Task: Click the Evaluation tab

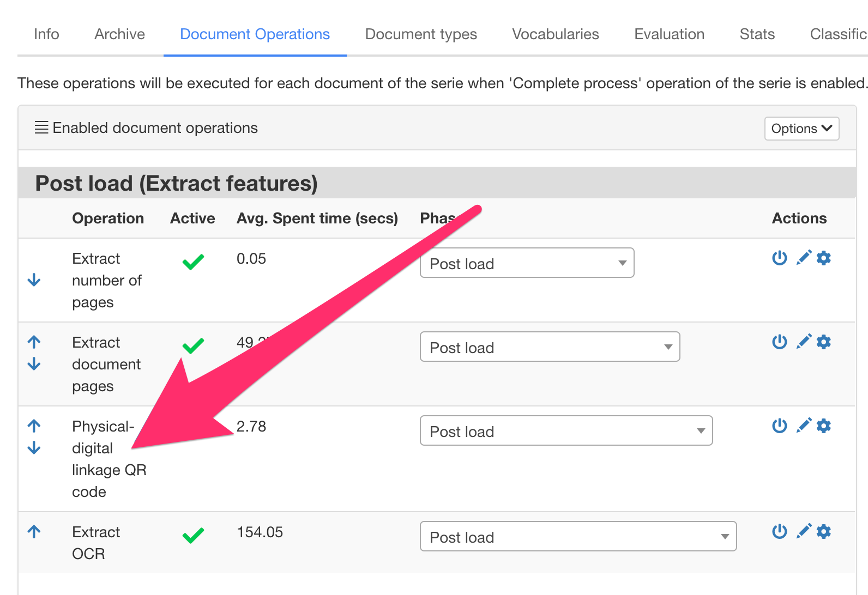Action: tap(669, 34)
